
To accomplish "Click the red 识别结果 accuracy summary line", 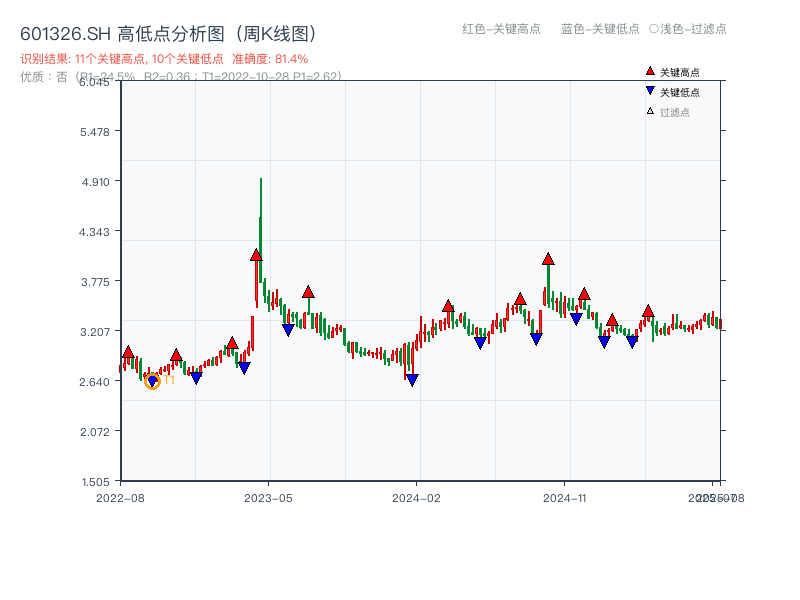I will (x=164, y=59).
